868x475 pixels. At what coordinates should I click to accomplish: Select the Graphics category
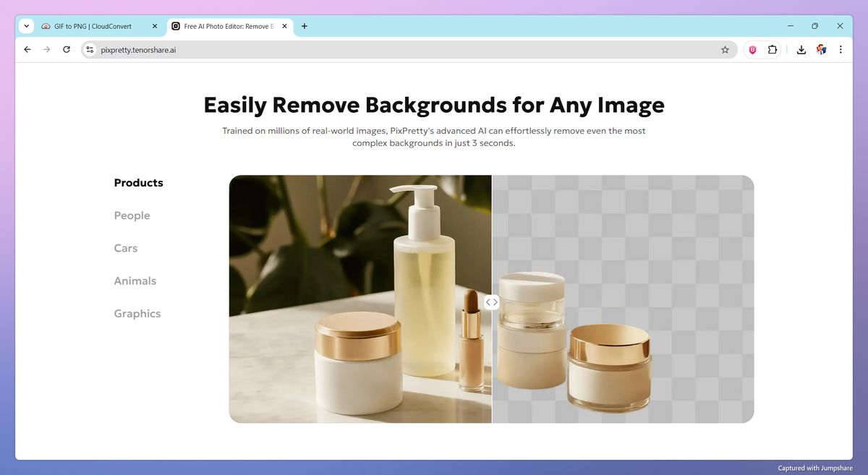[x=137, y=313]
